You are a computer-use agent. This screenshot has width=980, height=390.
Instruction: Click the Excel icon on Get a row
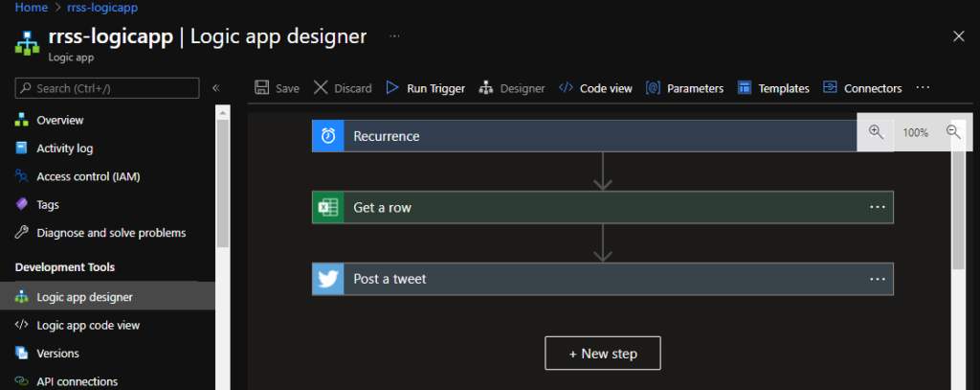click(328, 207)
